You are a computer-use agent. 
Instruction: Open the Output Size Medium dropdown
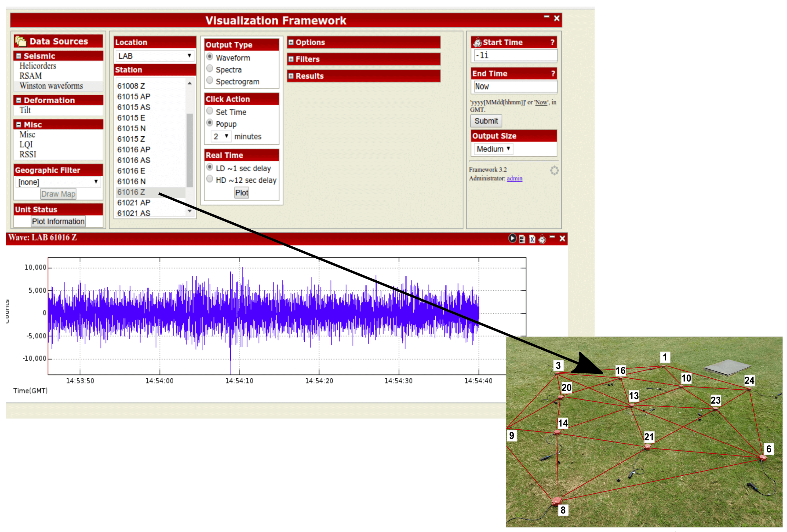493,149
